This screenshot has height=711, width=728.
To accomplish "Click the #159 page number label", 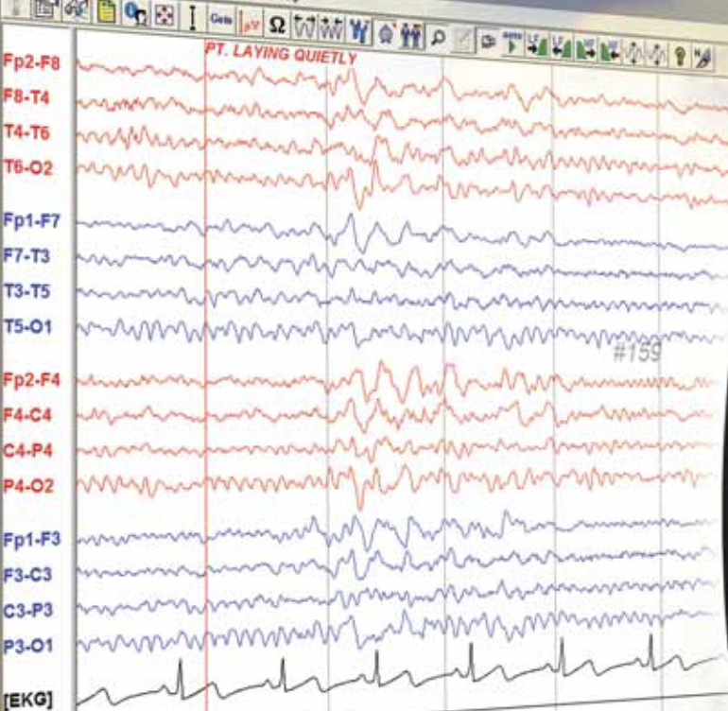I will pos(637,353).
